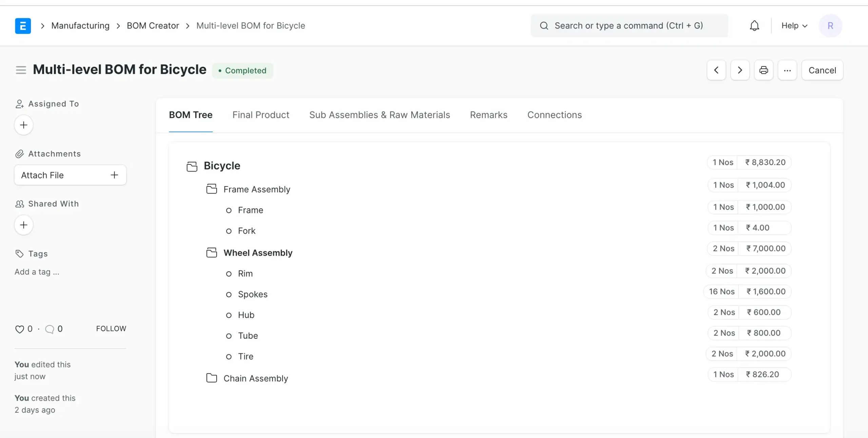Click the Tire item bullet icon
This screenshot has width=868, height=438.
tap(229, 357)
